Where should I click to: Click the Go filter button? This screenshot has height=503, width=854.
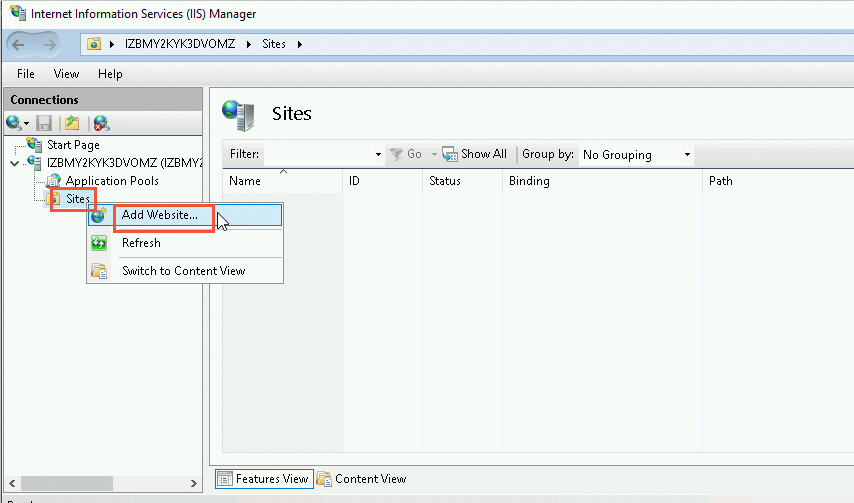[406, 155]
